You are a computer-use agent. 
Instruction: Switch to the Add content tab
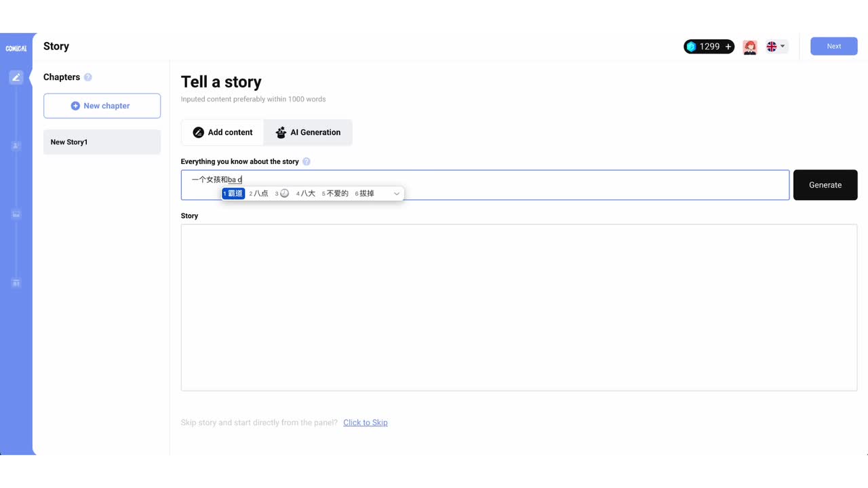[222, 132]
